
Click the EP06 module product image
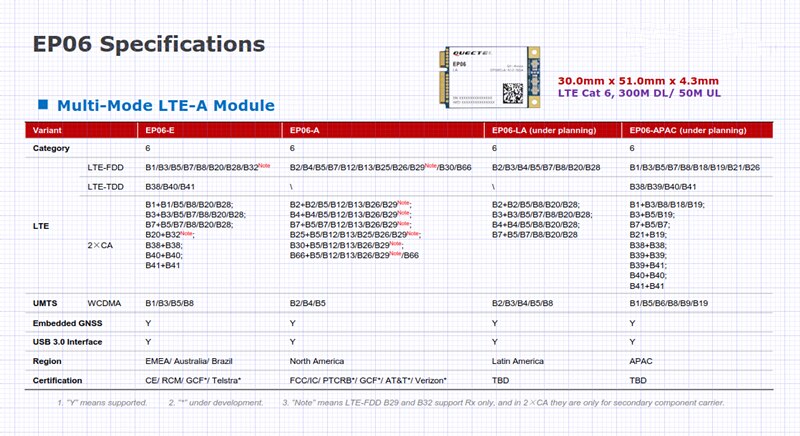(489, 76)
